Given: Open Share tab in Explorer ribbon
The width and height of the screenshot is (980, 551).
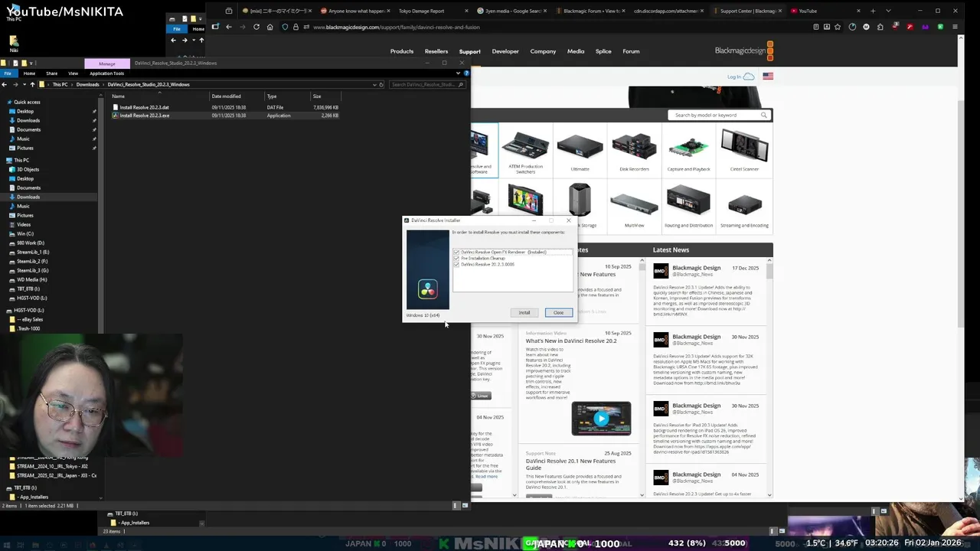Looking at the screenshot, I should pyautogui.click(x=51, y=73).
